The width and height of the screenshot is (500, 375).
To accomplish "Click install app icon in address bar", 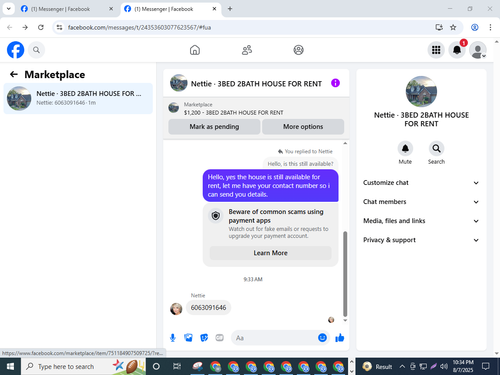I will click(x=439, y=27).
